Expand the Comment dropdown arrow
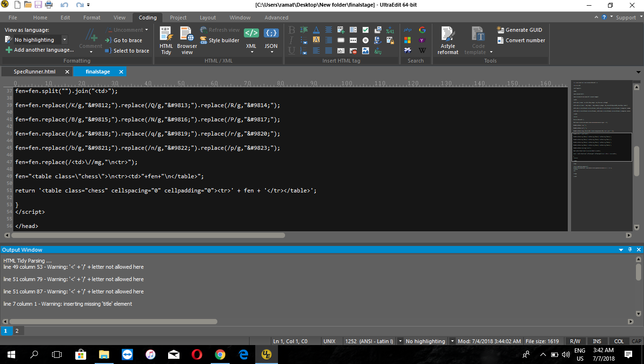This screenshot has height=364, width=644. point(91,52)
